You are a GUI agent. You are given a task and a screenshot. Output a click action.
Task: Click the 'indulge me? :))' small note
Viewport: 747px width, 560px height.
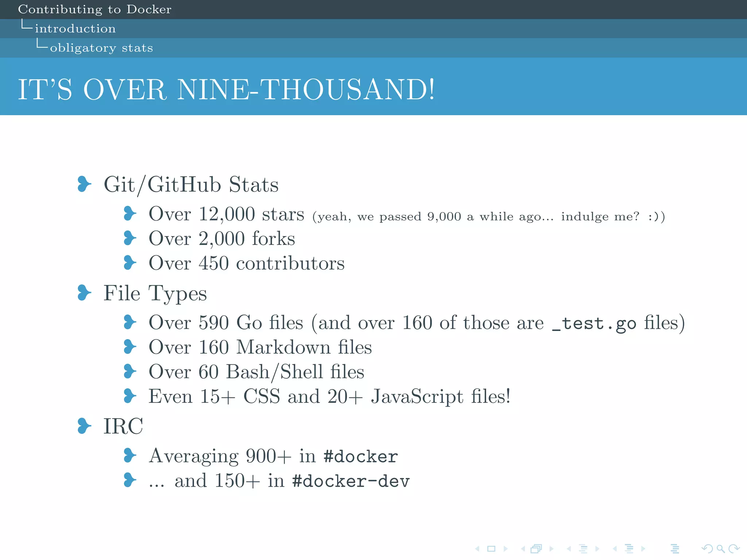point(613,217)
